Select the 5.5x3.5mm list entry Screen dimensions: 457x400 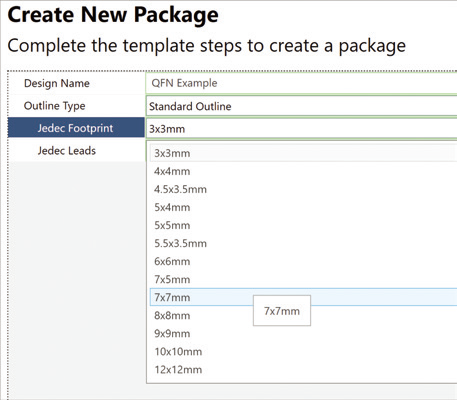pyautogui.click(x=303, y=243)
